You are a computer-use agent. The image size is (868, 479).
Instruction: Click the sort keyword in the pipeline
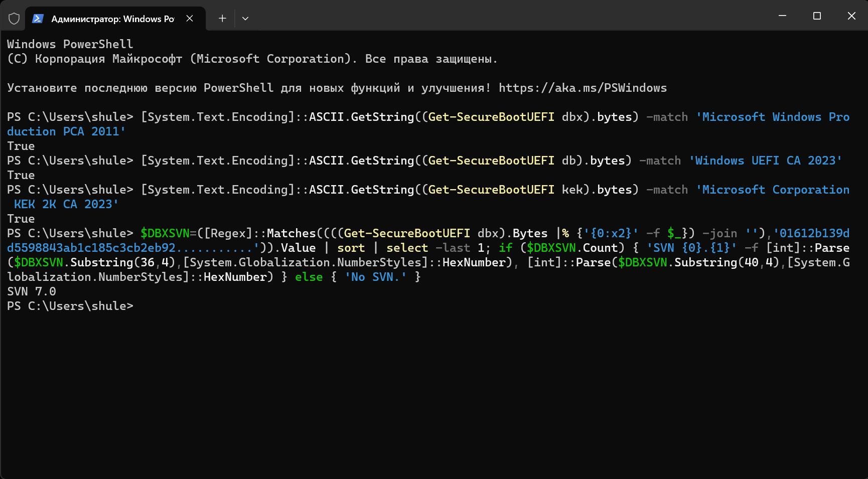[351, 248]
